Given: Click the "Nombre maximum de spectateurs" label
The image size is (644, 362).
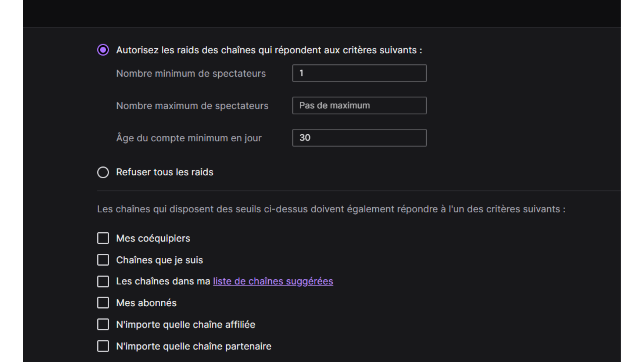Looking at the screenshot, I should point(192,106).
